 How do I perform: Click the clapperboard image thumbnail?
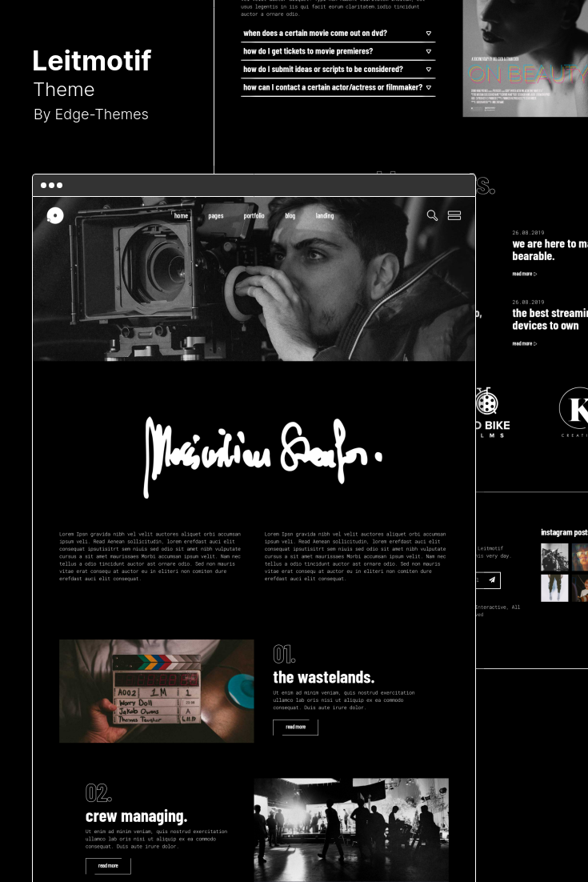click(x=156, y=691)
